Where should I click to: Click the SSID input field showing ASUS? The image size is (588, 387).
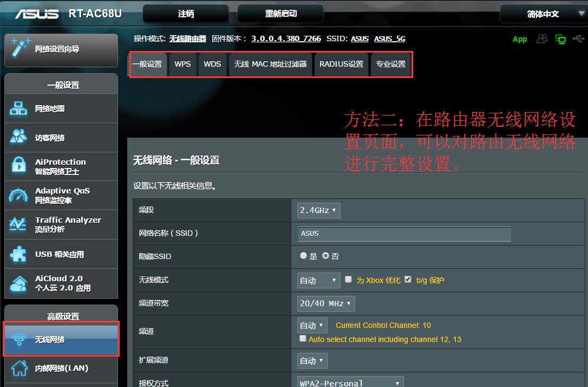[x=403, y=234]
